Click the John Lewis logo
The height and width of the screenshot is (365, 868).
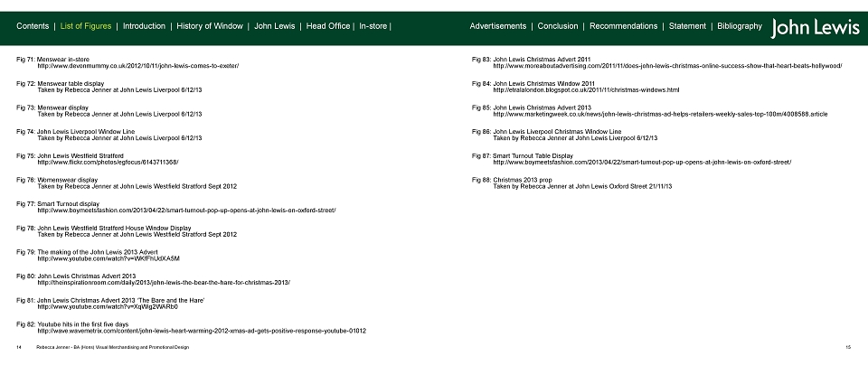pyautogui.click(x=815, y=28)
